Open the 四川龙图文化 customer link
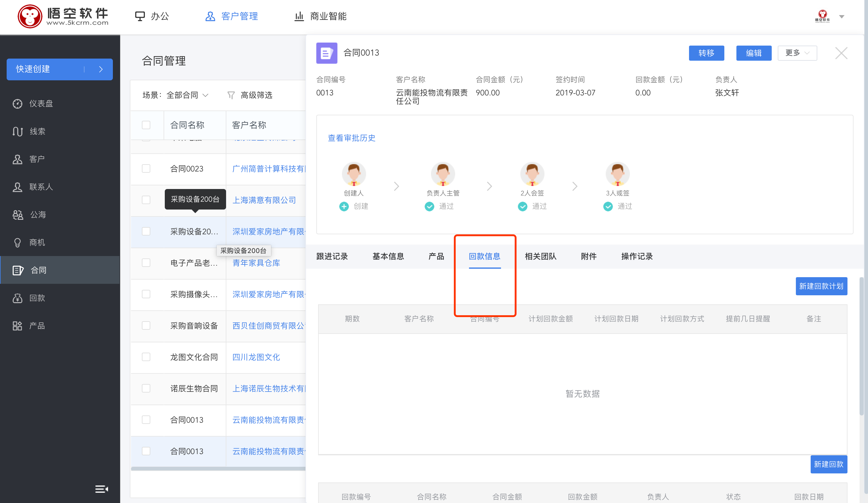The height and width of the screenshot is (503, 868). coord(256,357)
